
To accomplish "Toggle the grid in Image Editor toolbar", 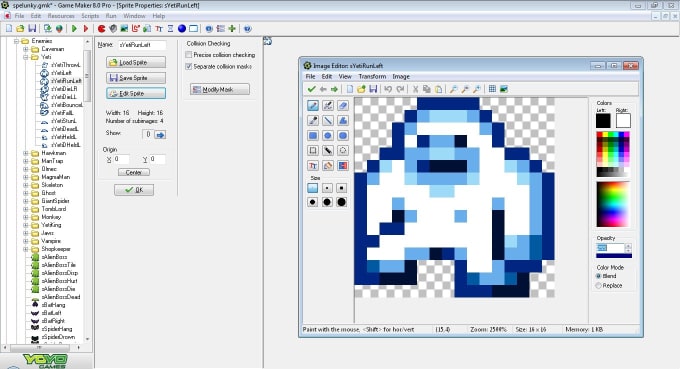I will click(x=492, y=89).
